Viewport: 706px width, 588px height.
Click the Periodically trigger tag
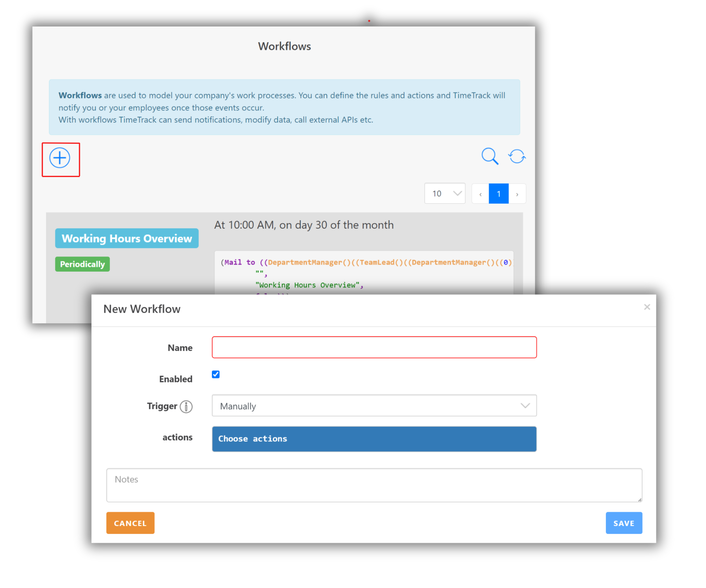point(82,264)
